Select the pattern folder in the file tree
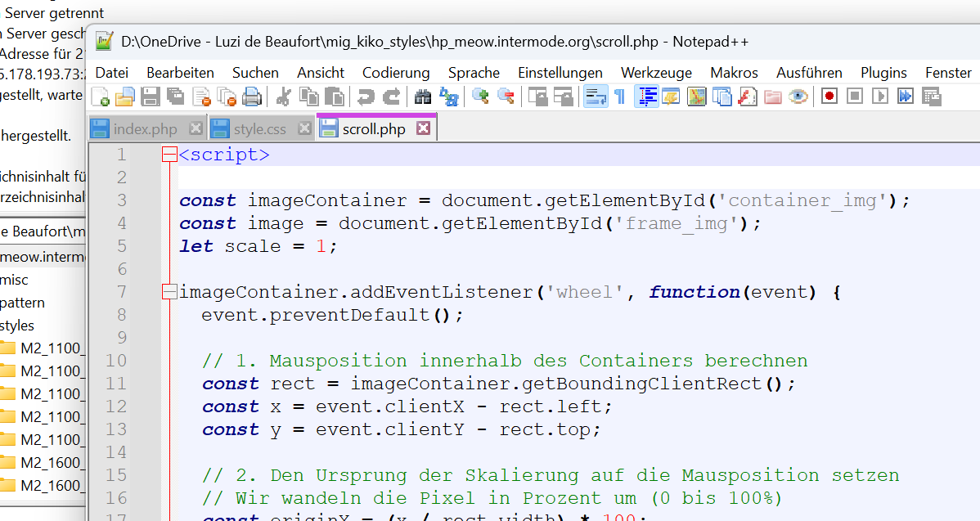Screen dimensions: 980x521 [23, 303]
